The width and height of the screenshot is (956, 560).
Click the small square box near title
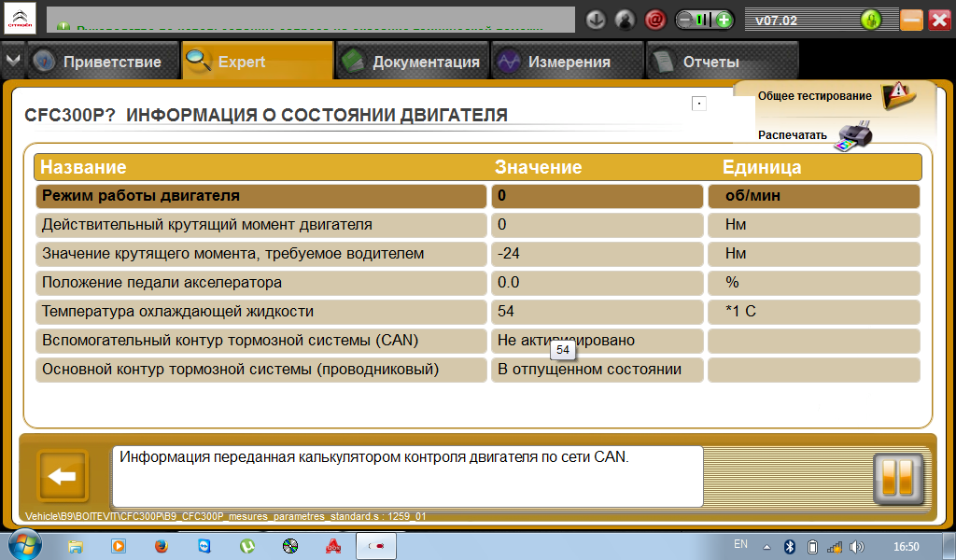pyautogui.click(x=698, y=104)
